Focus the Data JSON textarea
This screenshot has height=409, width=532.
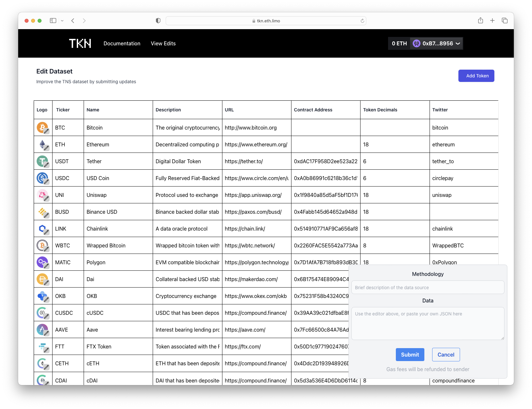[x=428, y=324]
